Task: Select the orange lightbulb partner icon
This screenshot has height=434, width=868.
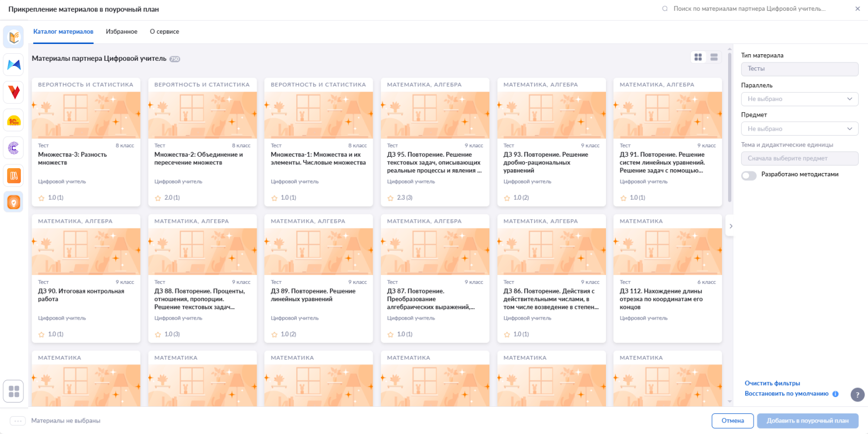Action: click(14, 202)
